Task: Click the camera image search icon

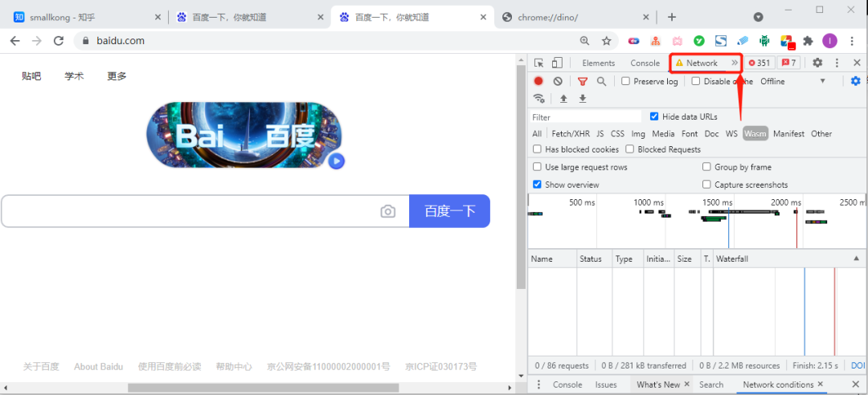Action: tap(388, 211)
